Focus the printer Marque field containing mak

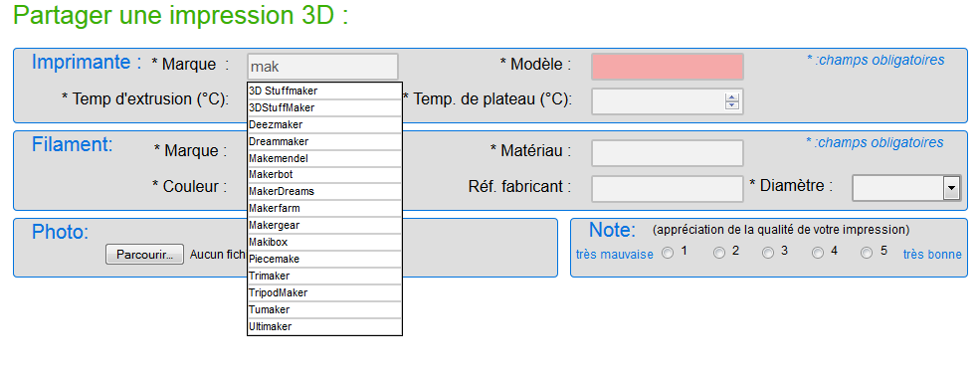[x=322, y=67]
